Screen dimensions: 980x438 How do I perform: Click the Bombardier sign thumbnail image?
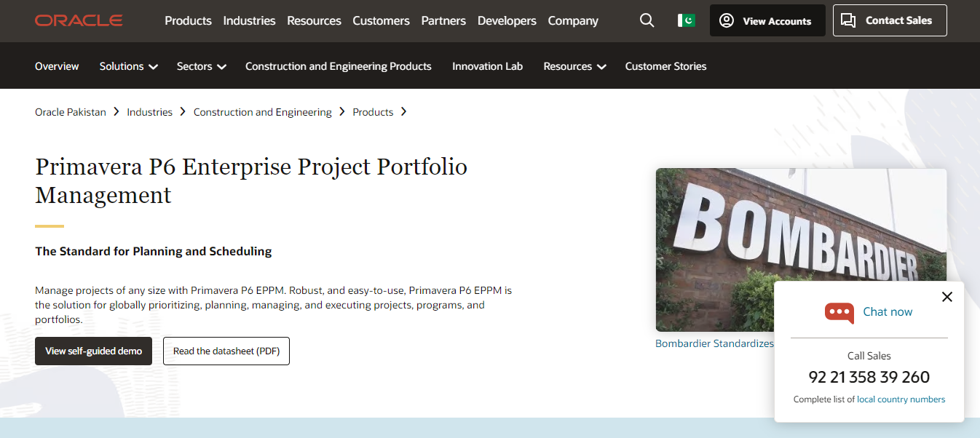(x=714, y=250)
